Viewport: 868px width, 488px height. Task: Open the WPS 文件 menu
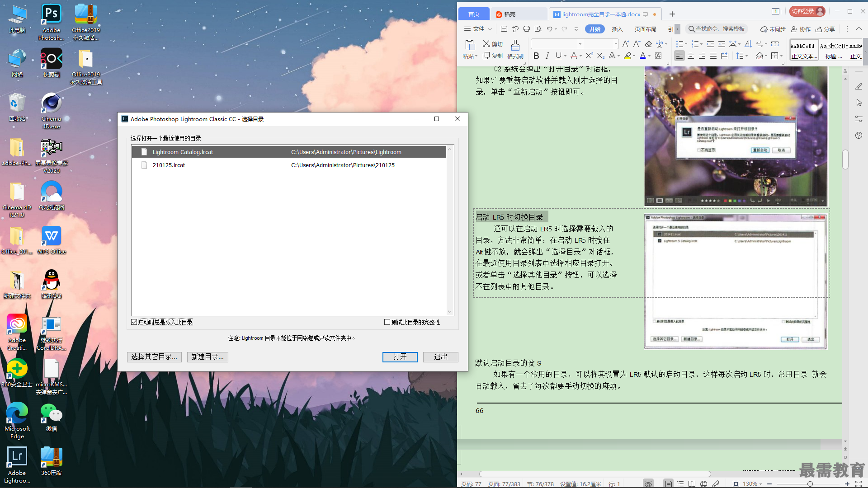tap(478, 29)
